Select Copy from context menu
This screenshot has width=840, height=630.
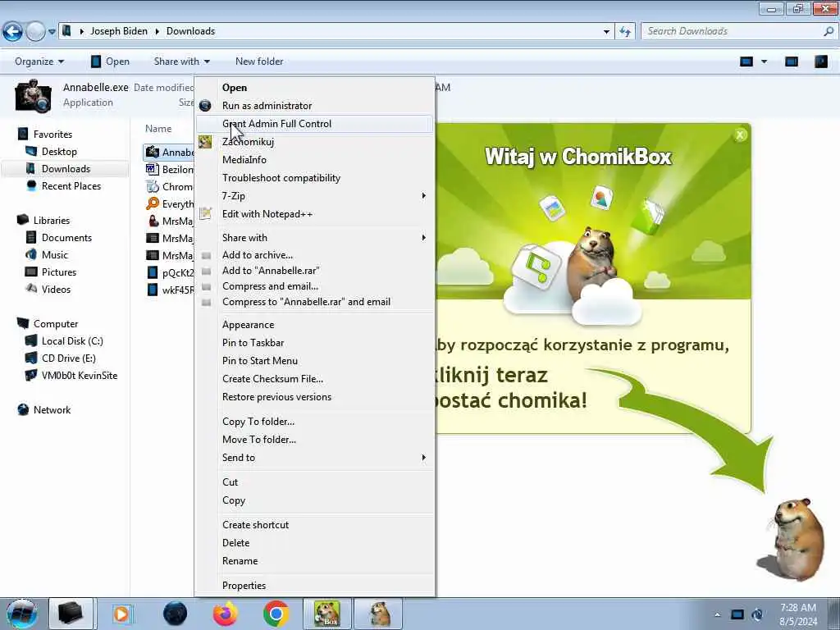[x=234, y=500]
